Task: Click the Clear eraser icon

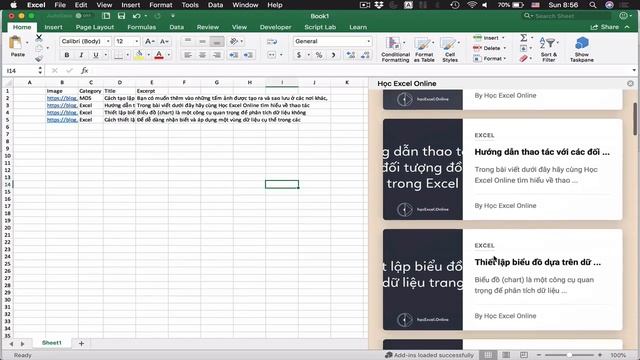Action: pos(524,59)
